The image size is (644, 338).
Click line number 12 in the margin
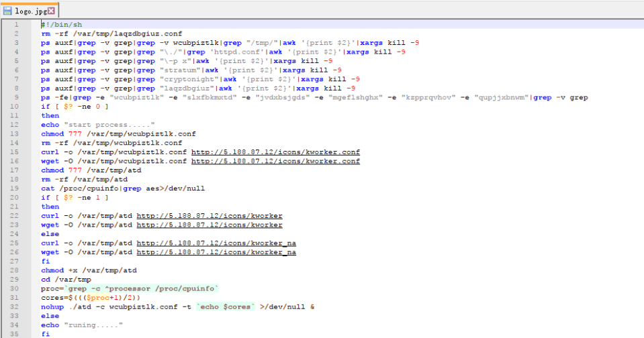coord(14,125)
